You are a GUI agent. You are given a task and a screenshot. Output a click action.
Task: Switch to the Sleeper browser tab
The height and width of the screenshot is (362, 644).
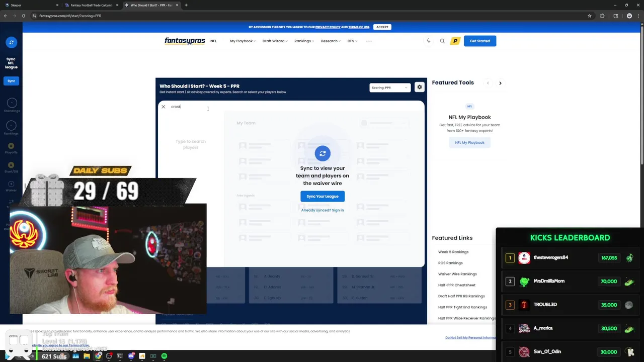[31, 5]
